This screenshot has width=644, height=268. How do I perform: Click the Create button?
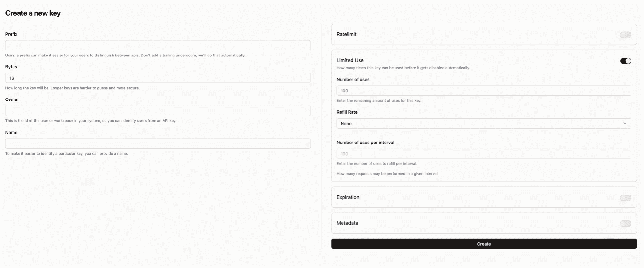(x=483, y=244)
